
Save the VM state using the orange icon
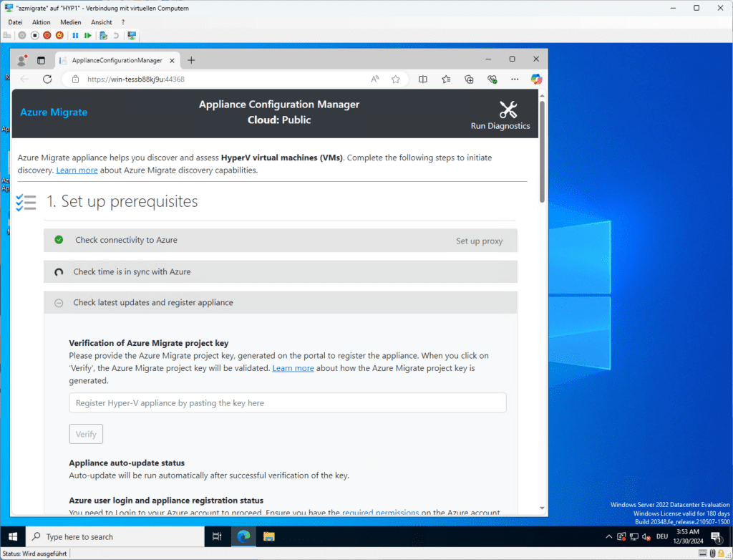coord(59,35)
